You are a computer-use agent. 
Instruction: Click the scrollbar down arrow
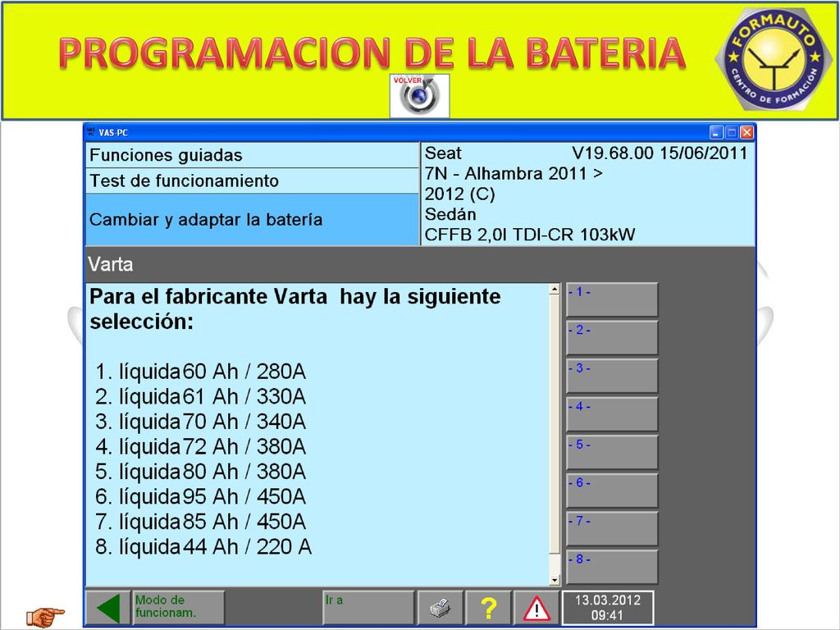[555, 580]
